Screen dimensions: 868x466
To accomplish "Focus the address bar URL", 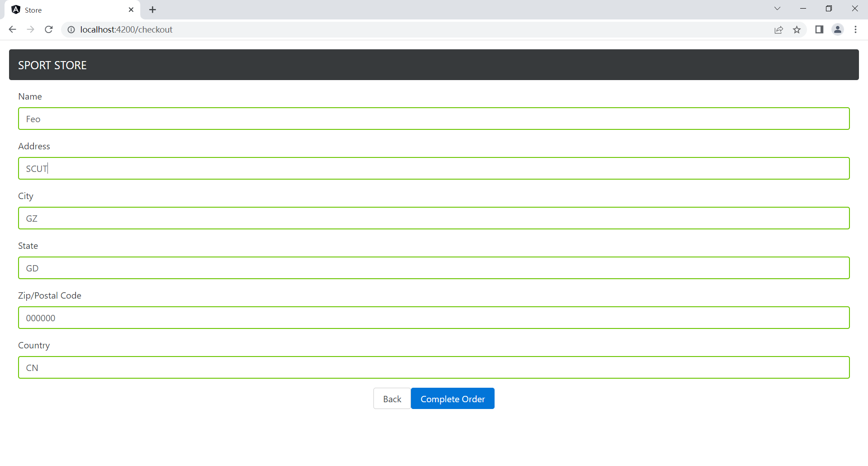I will 126,29.
